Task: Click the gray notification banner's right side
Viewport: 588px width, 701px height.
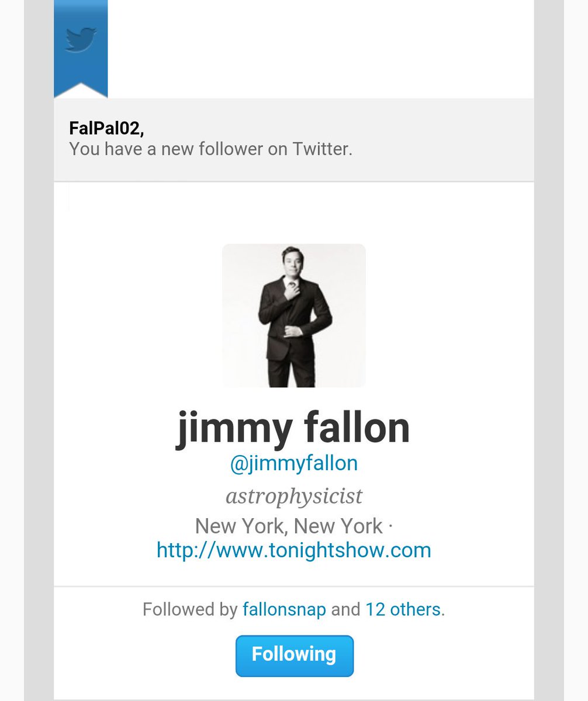Action: [468, 140]
